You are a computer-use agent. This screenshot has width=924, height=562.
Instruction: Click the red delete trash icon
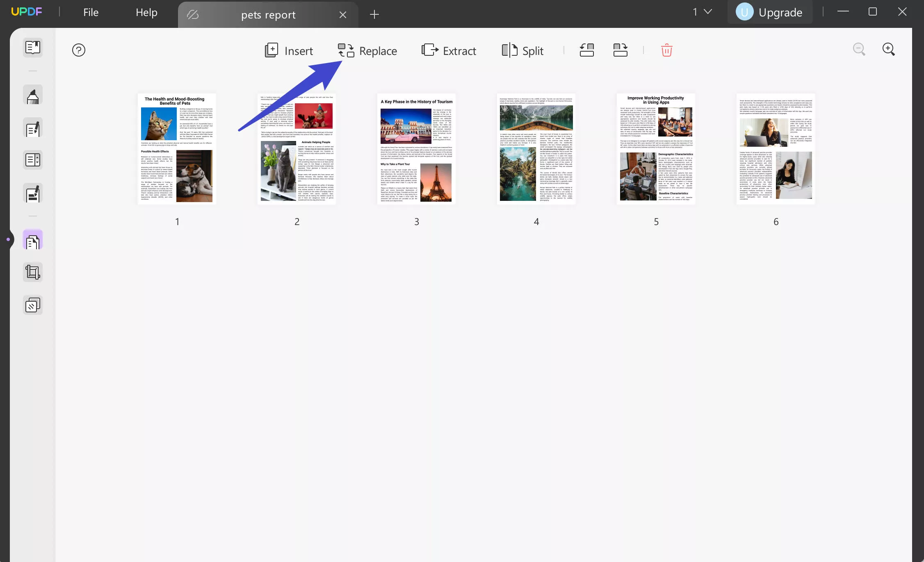coord(666,50)
